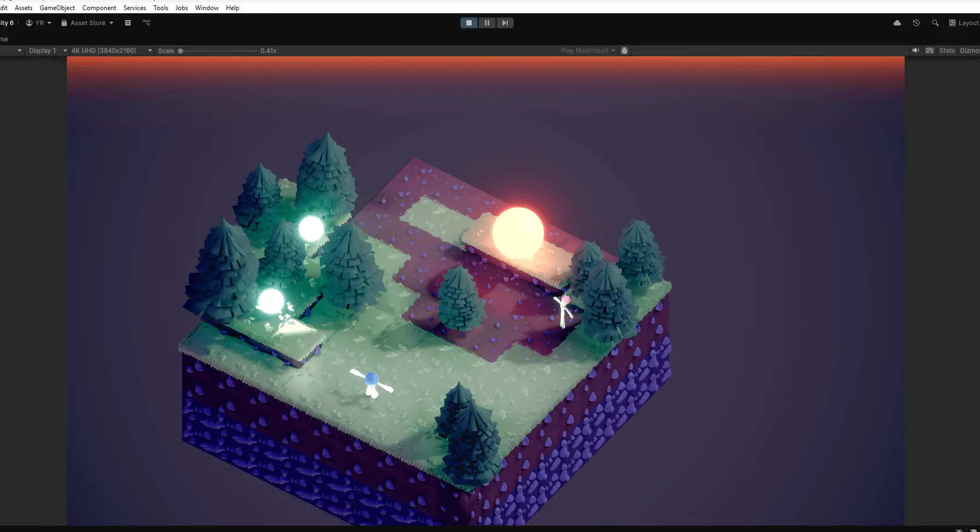This screenshot has height=532, width=980.
Task: Click the search magnifier icon
Action: [935, 23]
